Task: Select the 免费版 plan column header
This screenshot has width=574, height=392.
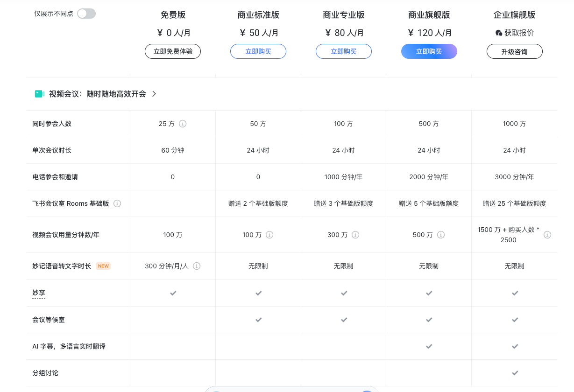Action: pos(172,14)
